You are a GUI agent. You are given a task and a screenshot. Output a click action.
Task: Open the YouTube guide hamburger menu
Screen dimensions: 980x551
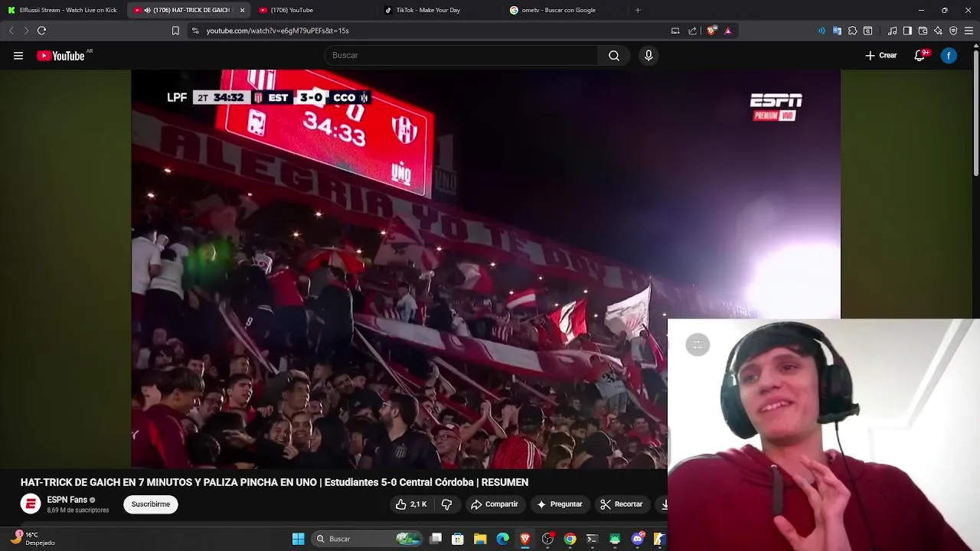pyautogui.click(x=18, y=55)
